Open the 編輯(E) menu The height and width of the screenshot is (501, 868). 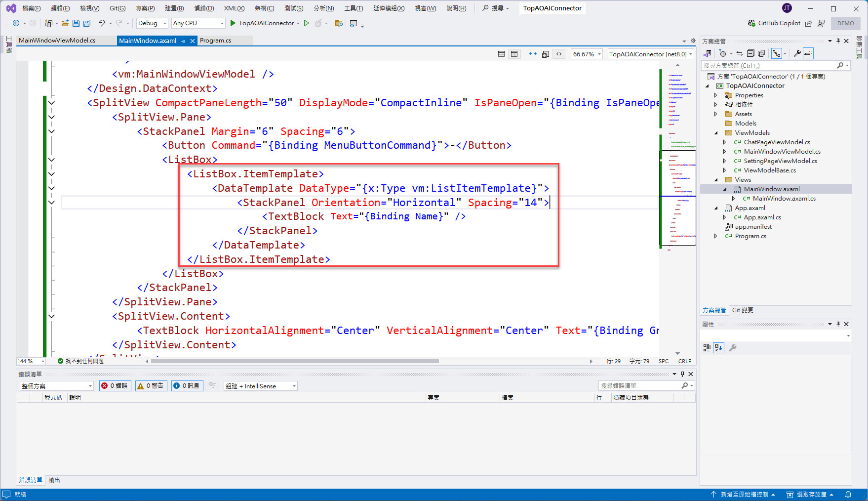point(60,8)
